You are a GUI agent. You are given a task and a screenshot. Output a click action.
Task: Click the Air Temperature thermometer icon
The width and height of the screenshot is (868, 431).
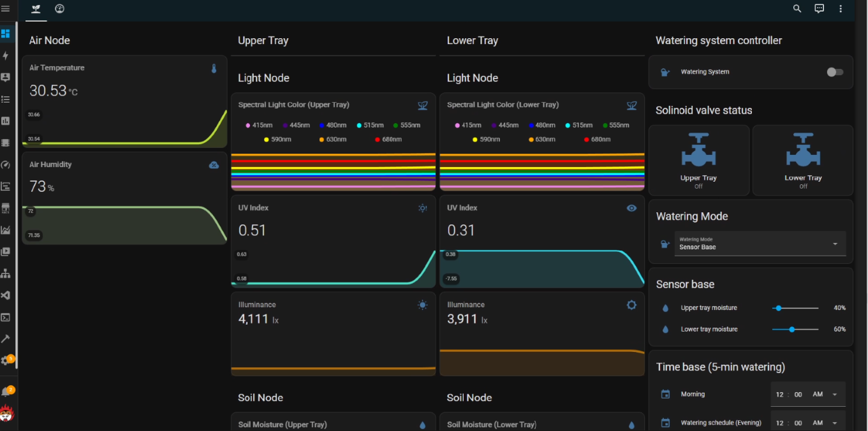214,68
